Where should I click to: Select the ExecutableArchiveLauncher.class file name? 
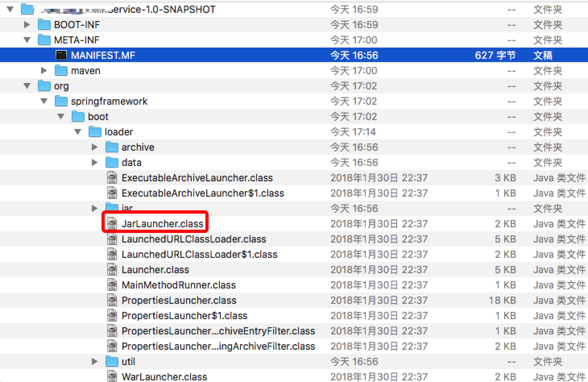tap(197, 178)
